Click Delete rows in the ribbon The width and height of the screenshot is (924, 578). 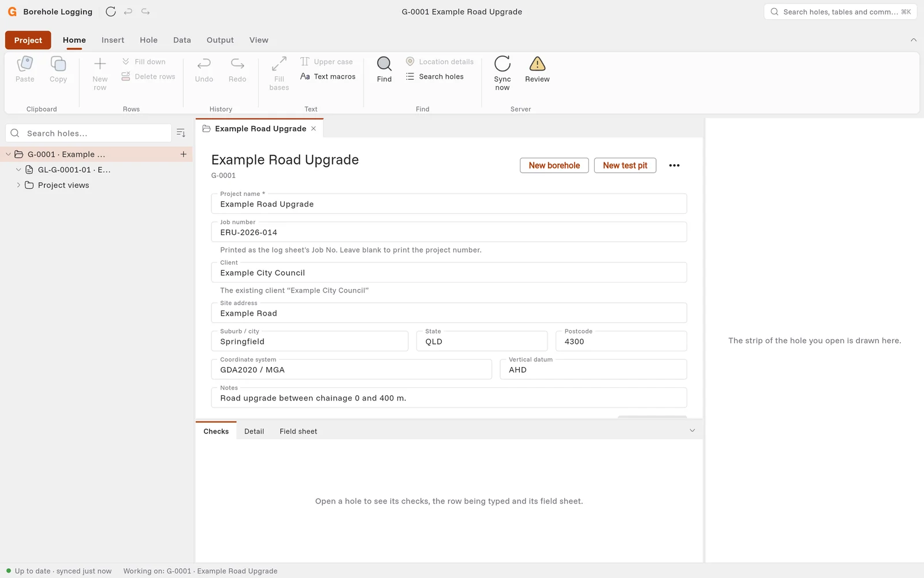click(x=148, y=76)
